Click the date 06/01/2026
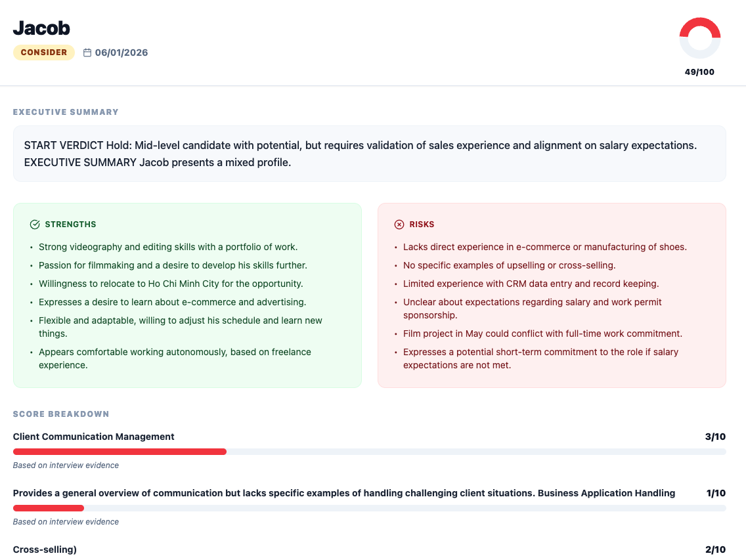The height and width of the screenshot is (560, 746). [x=122, y=53]
